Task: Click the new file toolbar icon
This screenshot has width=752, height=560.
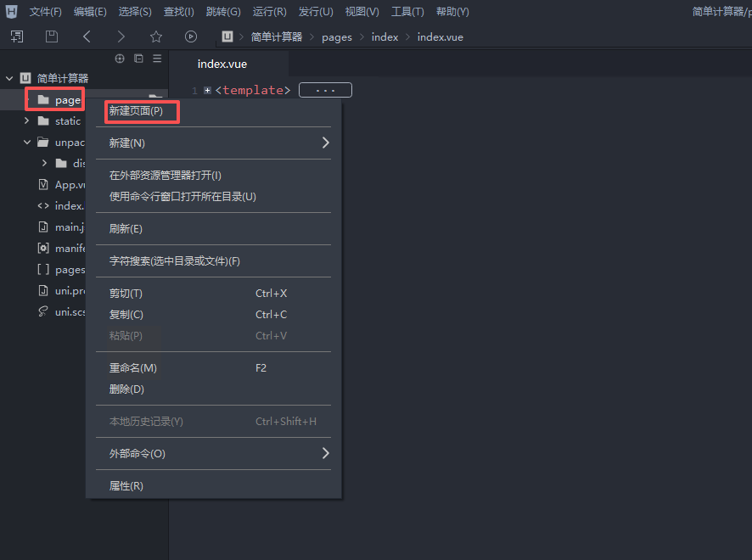Action: point(17,36)
